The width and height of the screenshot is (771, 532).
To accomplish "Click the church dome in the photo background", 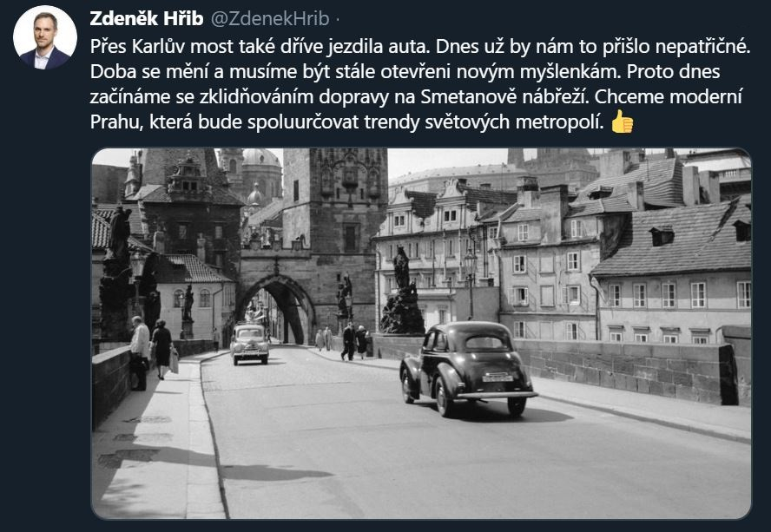I will click(260, 158).
